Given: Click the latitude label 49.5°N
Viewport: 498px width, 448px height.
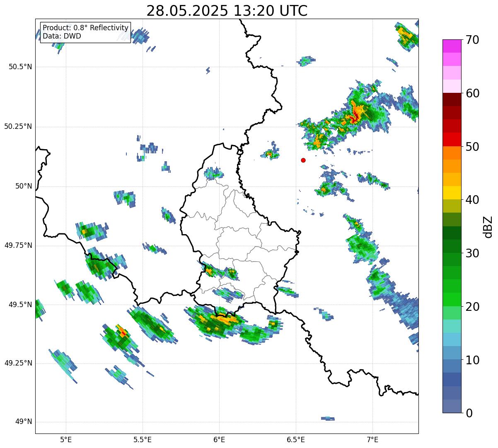Looking at the screenshot, I should (20, 305).
